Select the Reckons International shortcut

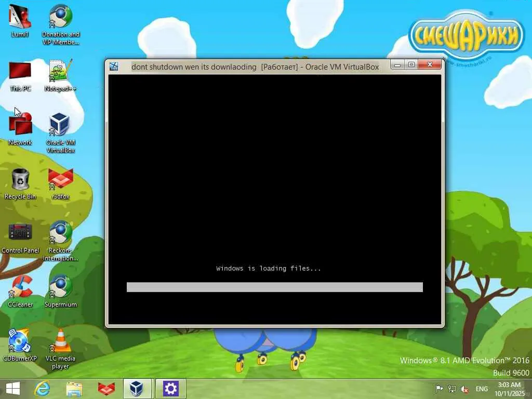[60, 241]
